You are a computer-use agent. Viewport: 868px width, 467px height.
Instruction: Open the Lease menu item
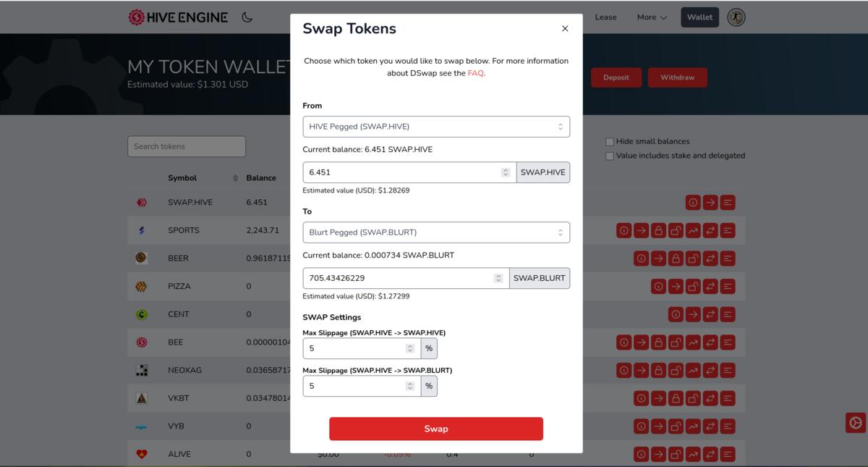pos(605,17)
